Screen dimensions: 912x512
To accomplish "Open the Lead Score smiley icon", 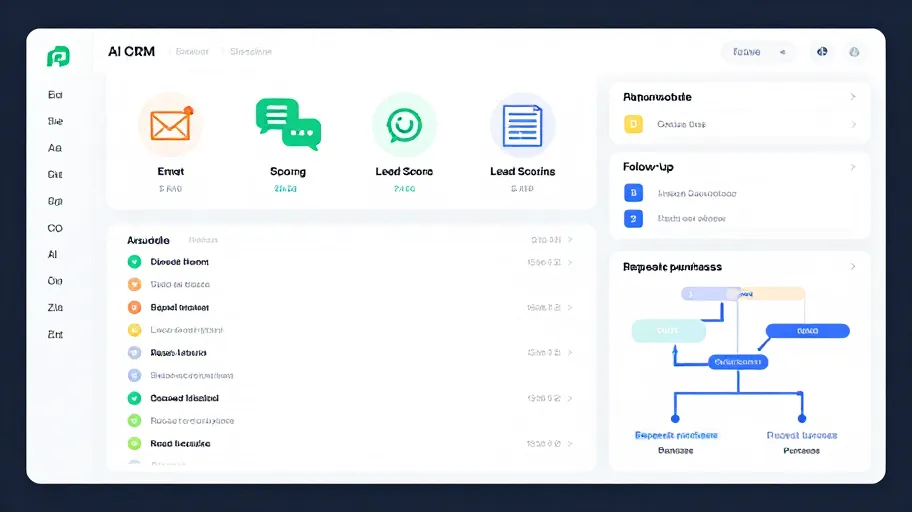I will pyautogui.click(x=404, y=125).
